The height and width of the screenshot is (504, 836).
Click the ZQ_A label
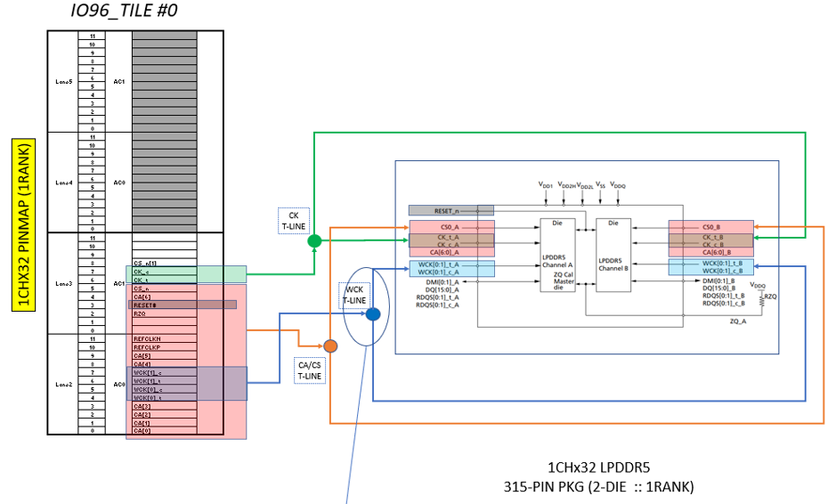point(738,321)
